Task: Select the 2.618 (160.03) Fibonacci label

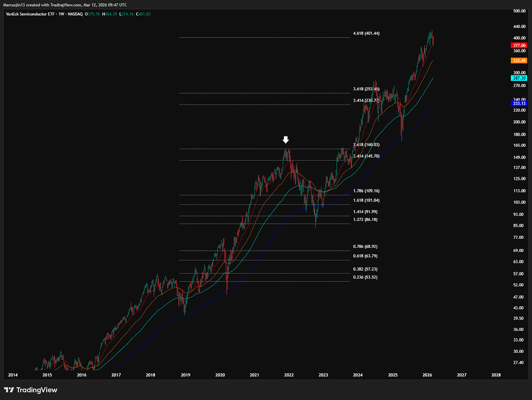Action: coord(366,144)
